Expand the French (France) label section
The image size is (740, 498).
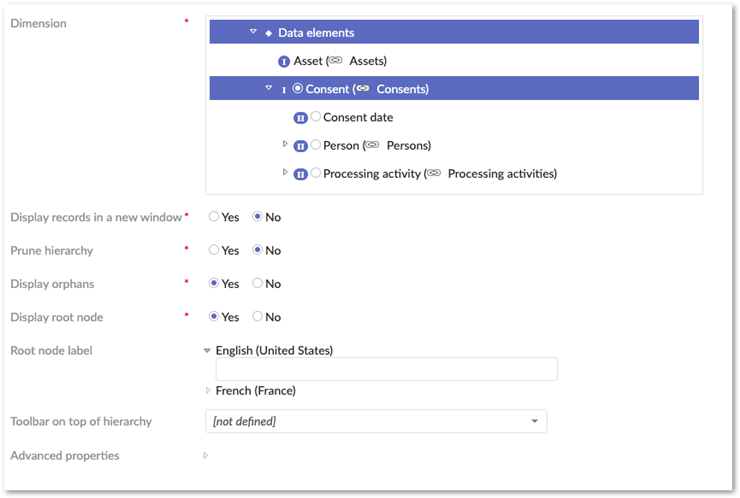point(208,391)
